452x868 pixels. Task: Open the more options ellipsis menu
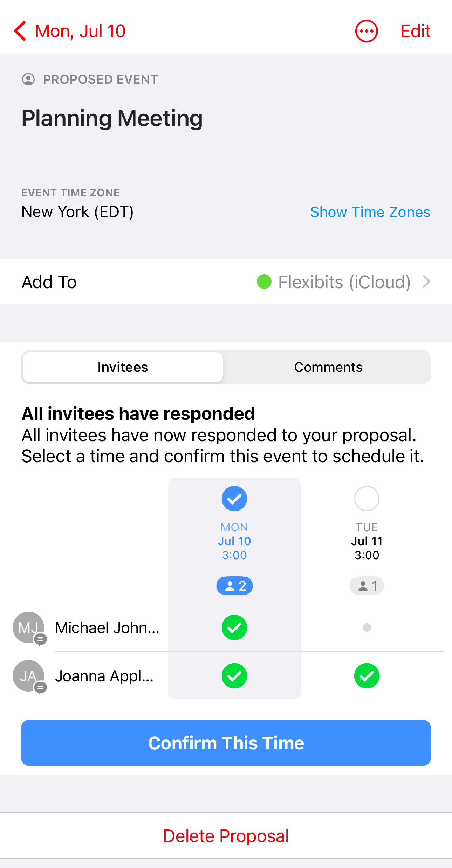click(367, 31)
